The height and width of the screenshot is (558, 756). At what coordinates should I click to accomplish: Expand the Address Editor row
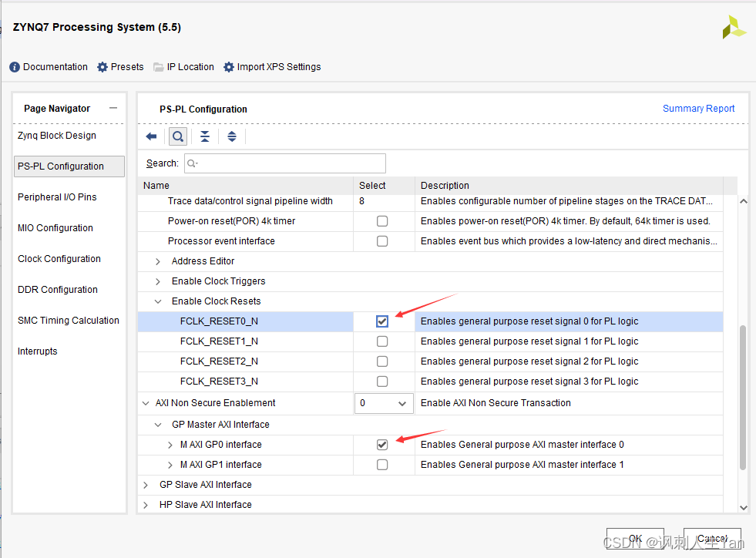tap(158, 261)
